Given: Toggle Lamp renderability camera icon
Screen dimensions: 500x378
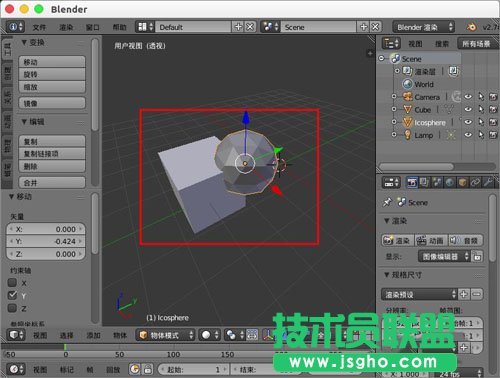Looking at the screenshot, I should [493, 135].
